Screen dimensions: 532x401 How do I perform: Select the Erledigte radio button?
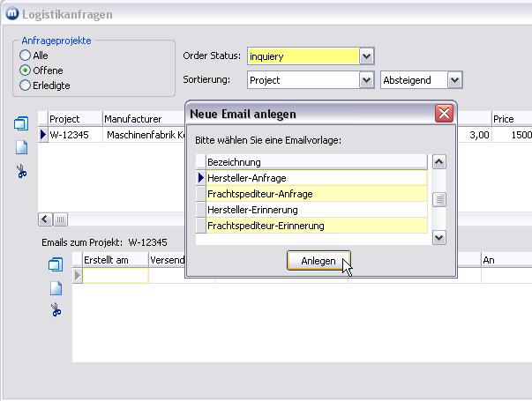coord(26,85)
